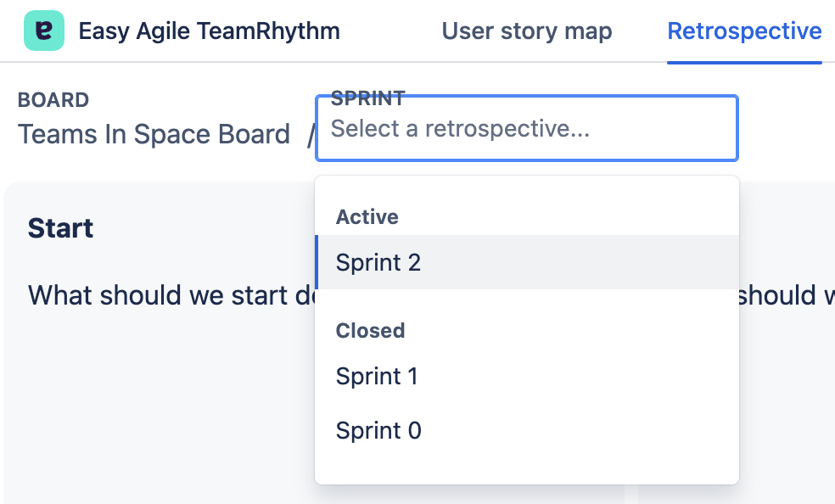Click the Closed group header
Image resolution: width=835 pixels, height=504 pixels.
[x=370, y=330]
